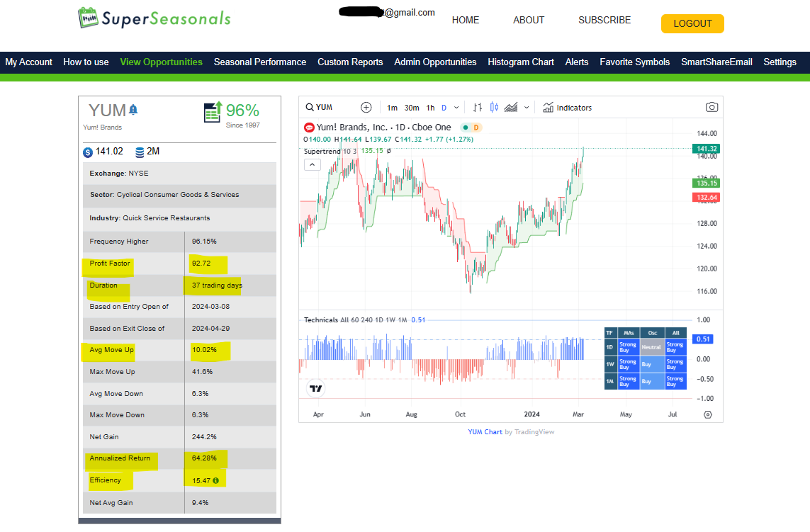The height and width of the screenshot is (532, 810).
Task: Click the HOME link
Action: pos(466,20)
